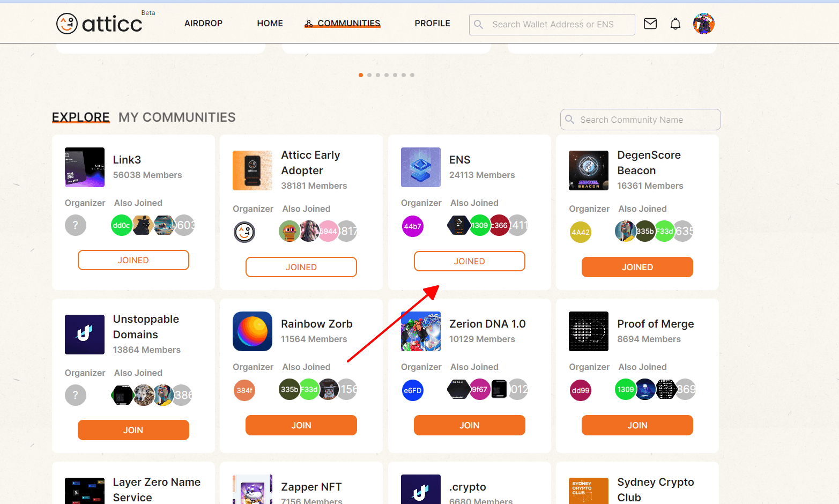Click the wallet search magnifier icon
839x504 pixels.
[479, 25]
